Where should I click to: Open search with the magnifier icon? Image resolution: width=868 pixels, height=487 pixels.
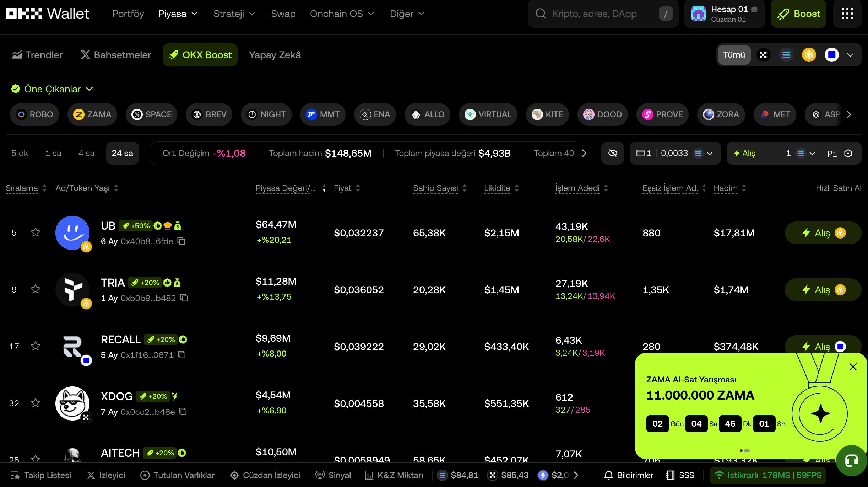(540, 14)
